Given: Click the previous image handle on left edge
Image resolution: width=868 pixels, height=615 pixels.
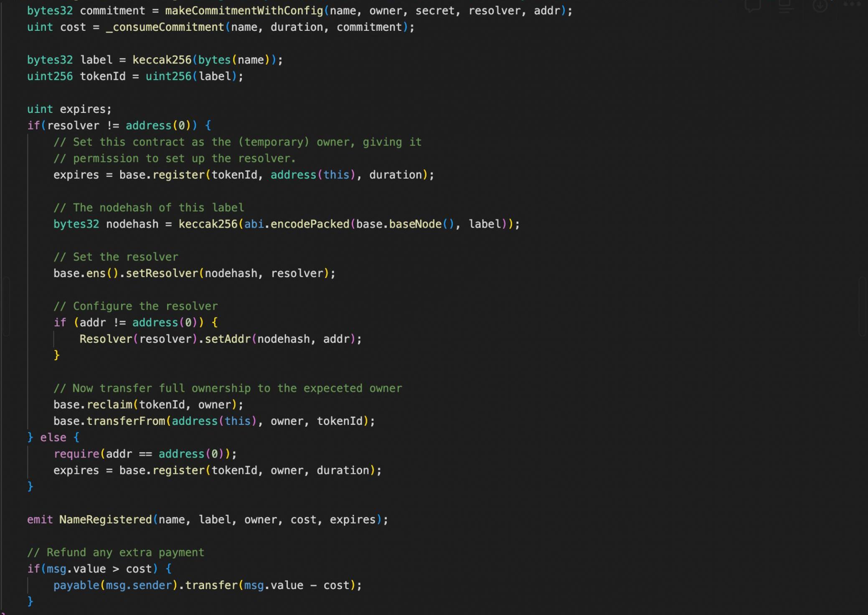Looking at the screenshot, I should tap(6, 306).
